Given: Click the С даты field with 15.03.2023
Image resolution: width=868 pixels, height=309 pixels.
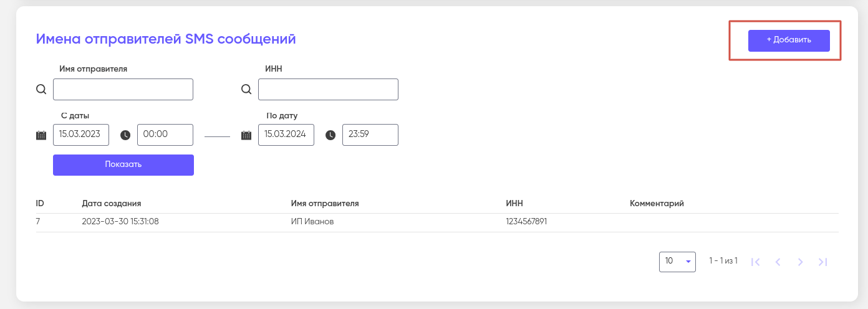Looking at the screenshot, I should (x=81, y=135).
